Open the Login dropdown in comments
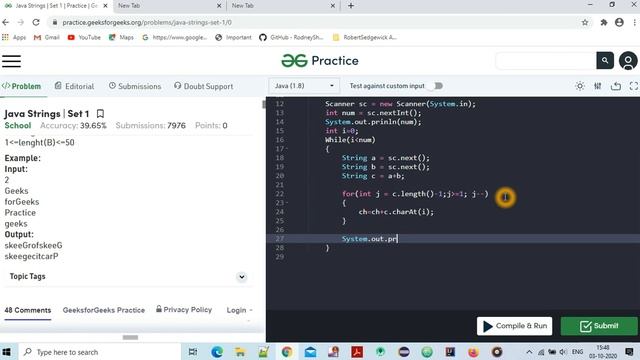 click(x=240, y=310)
